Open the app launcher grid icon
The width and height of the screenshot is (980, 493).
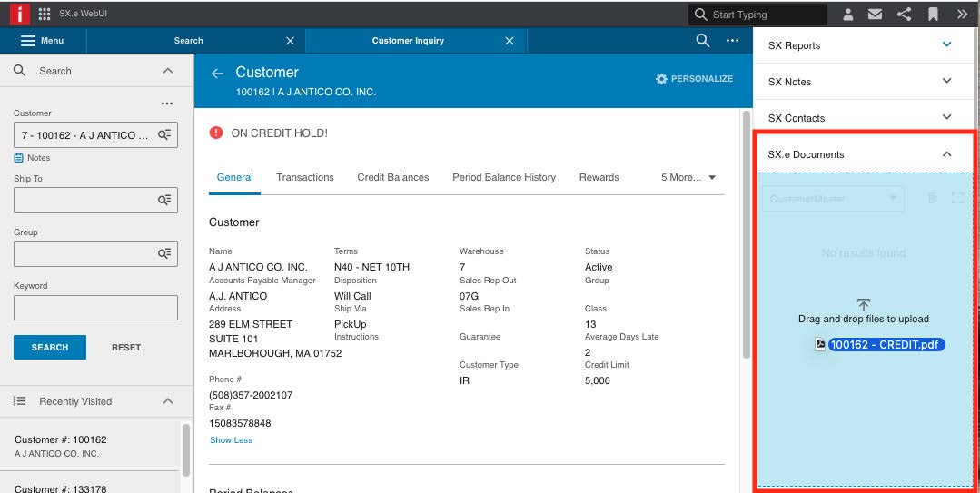(x=45, y=14)
